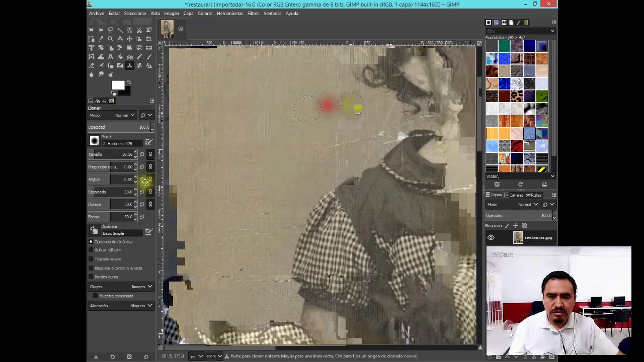Screen dimensions: 644x362
Task: Enable Trazado suave checkbox
Action: (91, 259)
